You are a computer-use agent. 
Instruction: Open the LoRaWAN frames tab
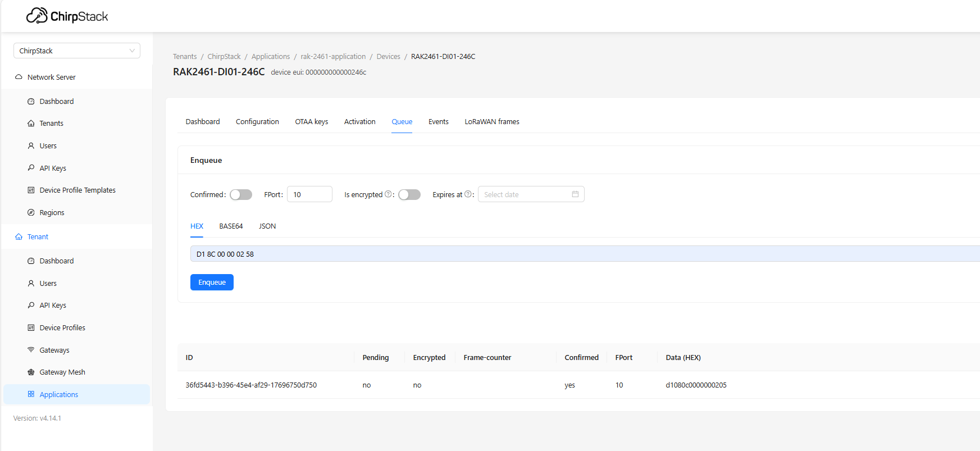click(x=492, y=122)
